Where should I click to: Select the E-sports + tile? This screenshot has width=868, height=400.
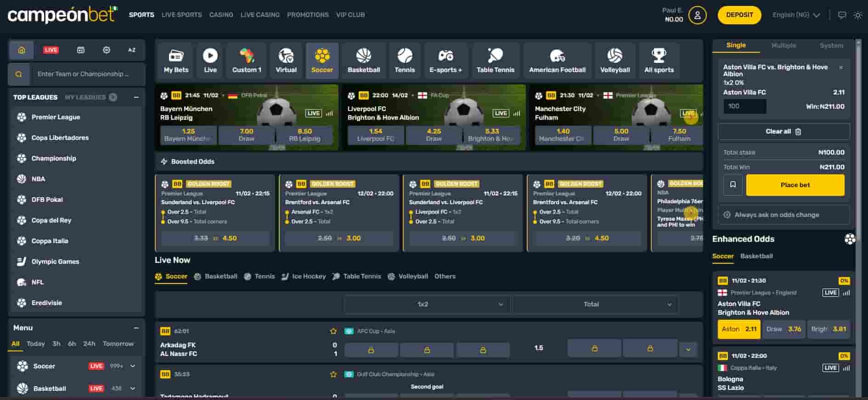(x=445, y=61)
